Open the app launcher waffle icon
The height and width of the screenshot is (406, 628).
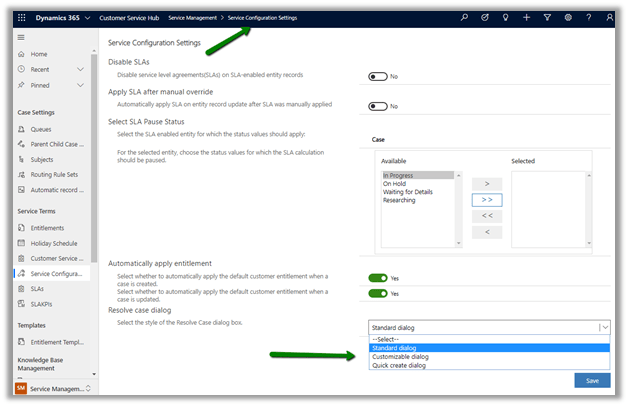(22, 18)
